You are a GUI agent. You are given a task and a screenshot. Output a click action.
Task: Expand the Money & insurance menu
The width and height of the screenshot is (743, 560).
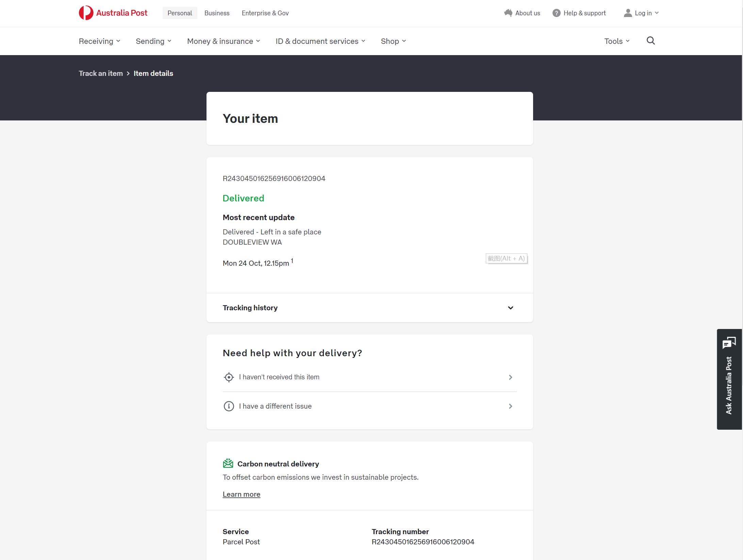(x=224, y=41)
